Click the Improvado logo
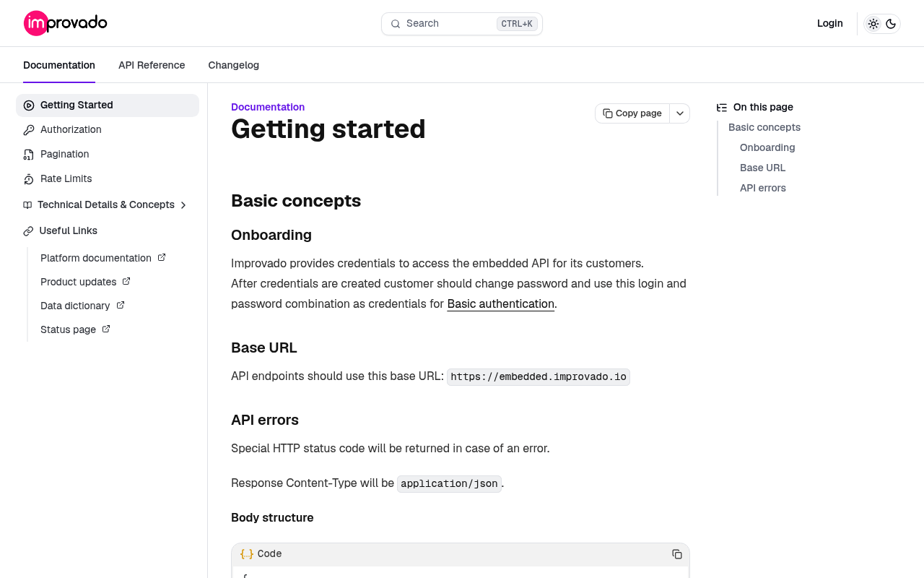This screenshot has height=578, width=924. tap(66, 23)
